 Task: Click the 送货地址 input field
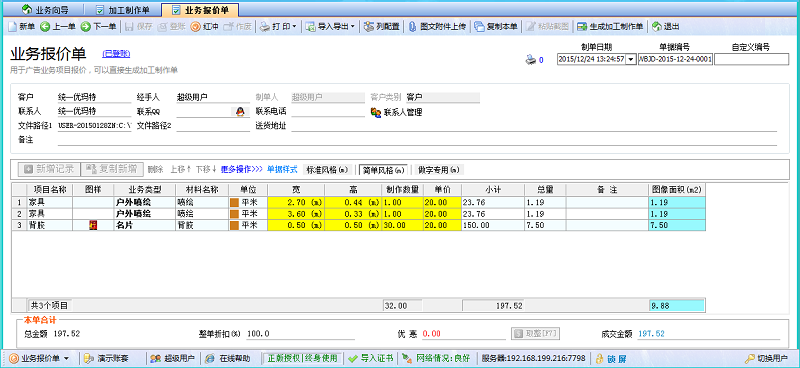coord(534,126)
